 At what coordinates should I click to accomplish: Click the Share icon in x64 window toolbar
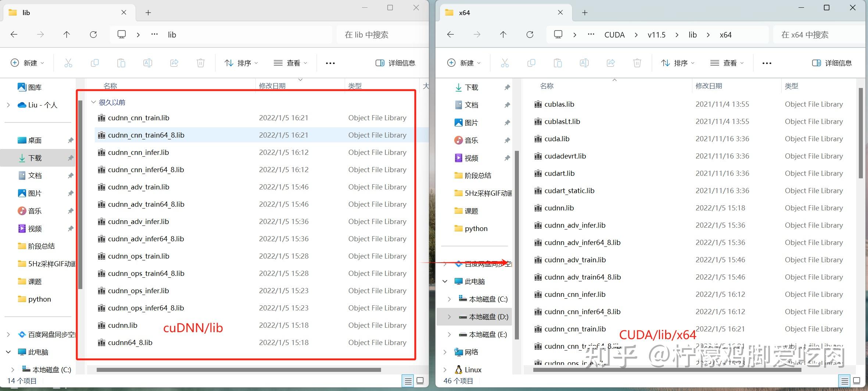click(611, 63)
